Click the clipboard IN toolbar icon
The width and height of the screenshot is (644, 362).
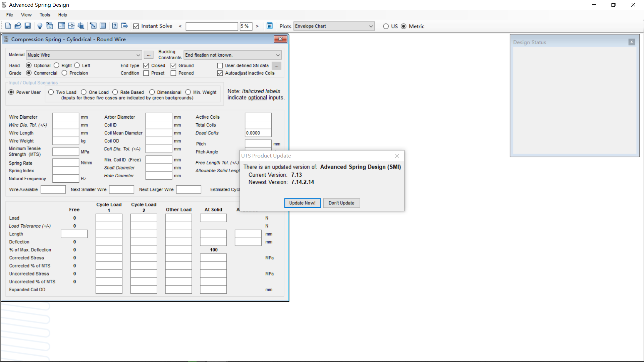[49, 26]
